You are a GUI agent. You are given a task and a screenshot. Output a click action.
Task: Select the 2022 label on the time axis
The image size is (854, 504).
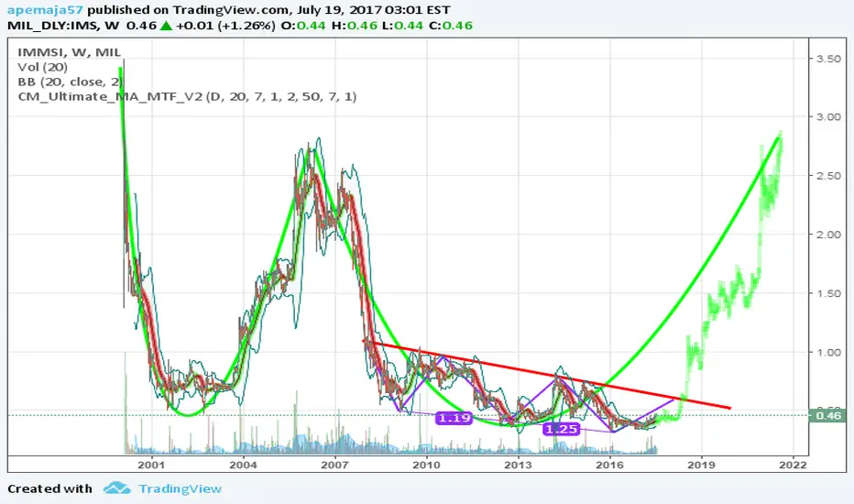(793, 465)
